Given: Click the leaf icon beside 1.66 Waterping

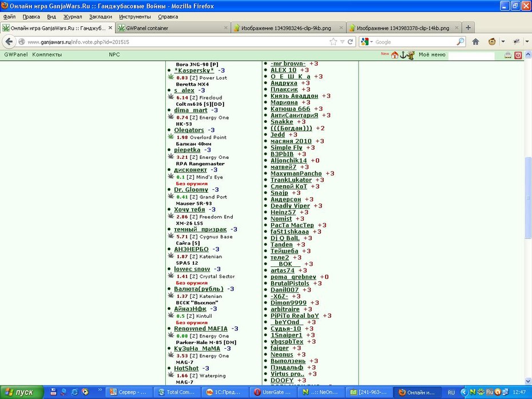Looking at the screenshot, I should point(171,375).
